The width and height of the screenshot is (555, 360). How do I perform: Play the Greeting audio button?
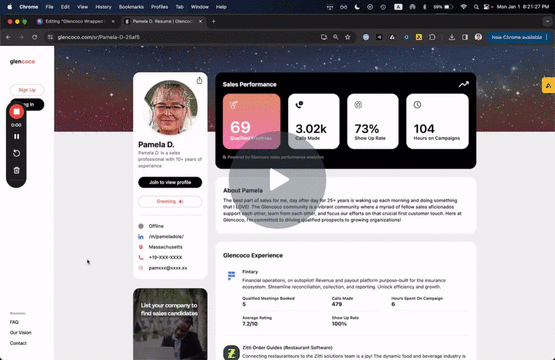point(170,201)
